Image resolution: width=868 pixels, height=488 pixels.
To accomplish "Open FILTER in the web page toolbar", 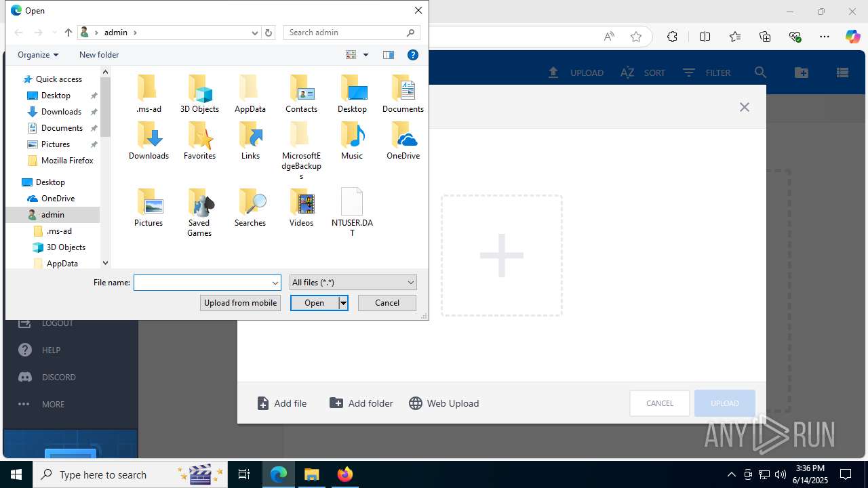I will pyautogui.click(x=706, y=73).
